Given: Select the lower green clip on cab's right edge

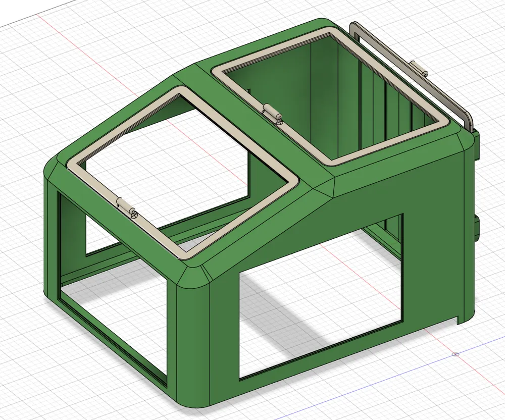Looking at the screenshot, I should pos(477,228).
